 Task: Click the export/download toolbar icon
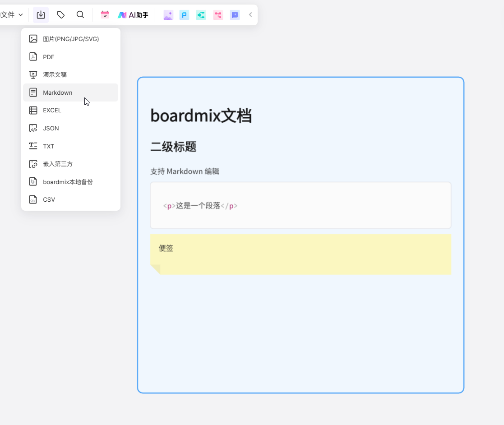coord(41,15)
